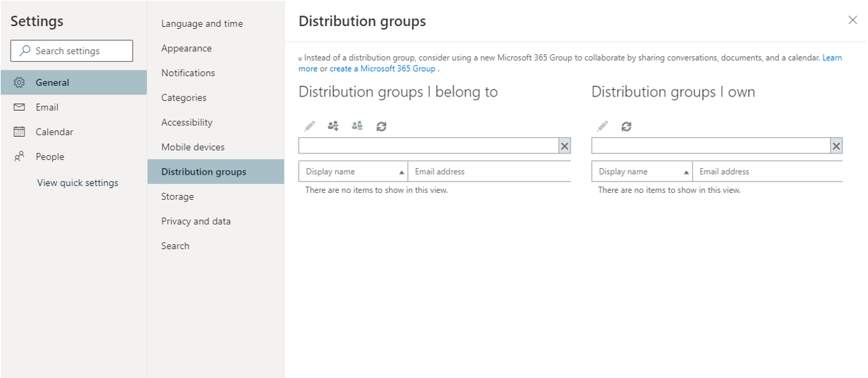868x378 pixels.
Task: Sort groups I own by Display name
Action: (642, 172)
